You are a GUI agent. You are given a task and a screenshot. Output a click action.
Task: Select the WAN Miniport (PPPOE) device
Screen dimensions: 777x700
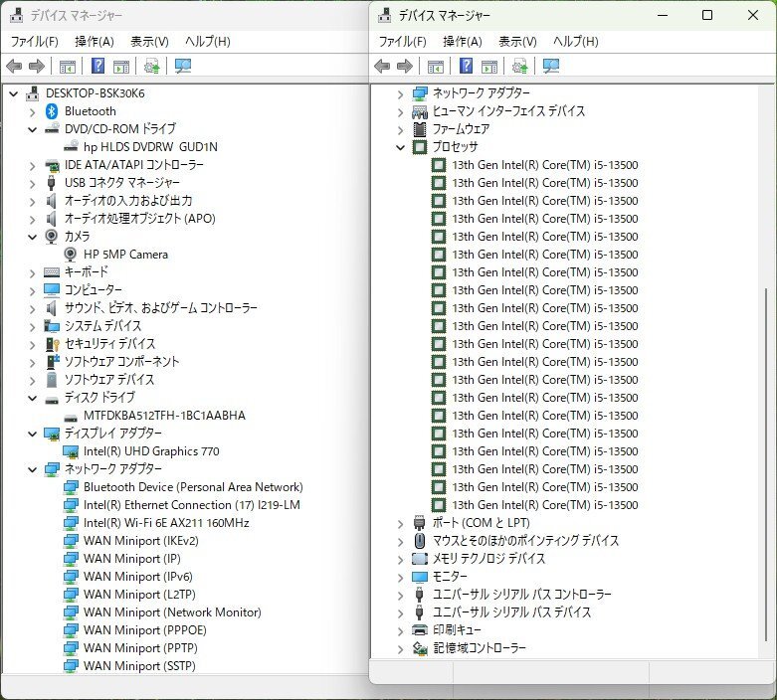click(x=145, y=630)
